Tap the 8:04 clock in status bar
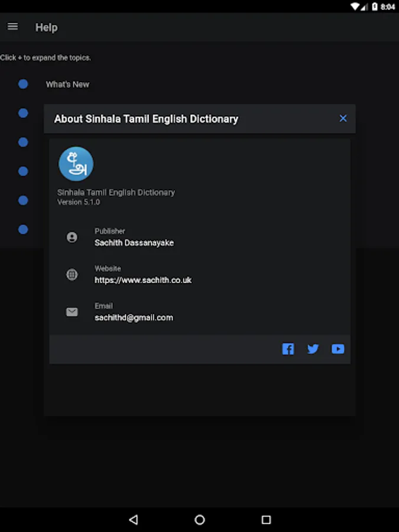This screenshot has height=532, width=399. (388, 7)
